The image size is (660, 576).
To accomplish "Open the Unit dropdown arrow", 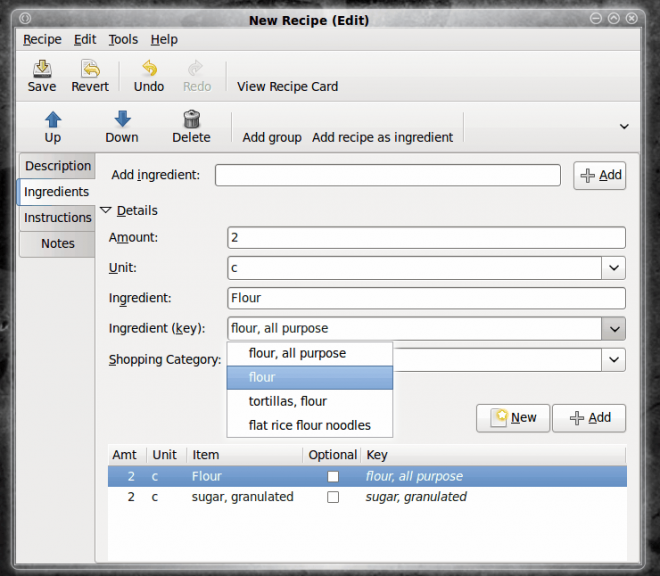I will pyautogui.click(x=613, y=268).
